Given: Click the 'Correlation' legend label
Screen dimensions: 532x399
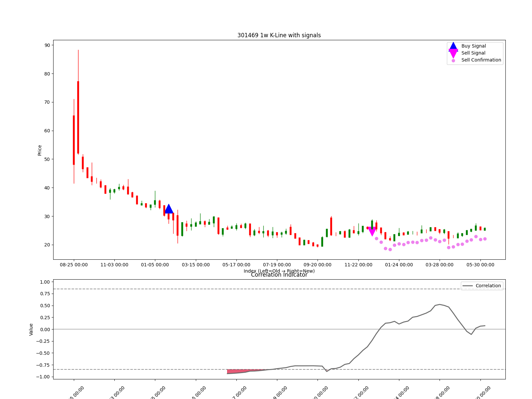Looking at the screenshot, I should pos(488,286).
